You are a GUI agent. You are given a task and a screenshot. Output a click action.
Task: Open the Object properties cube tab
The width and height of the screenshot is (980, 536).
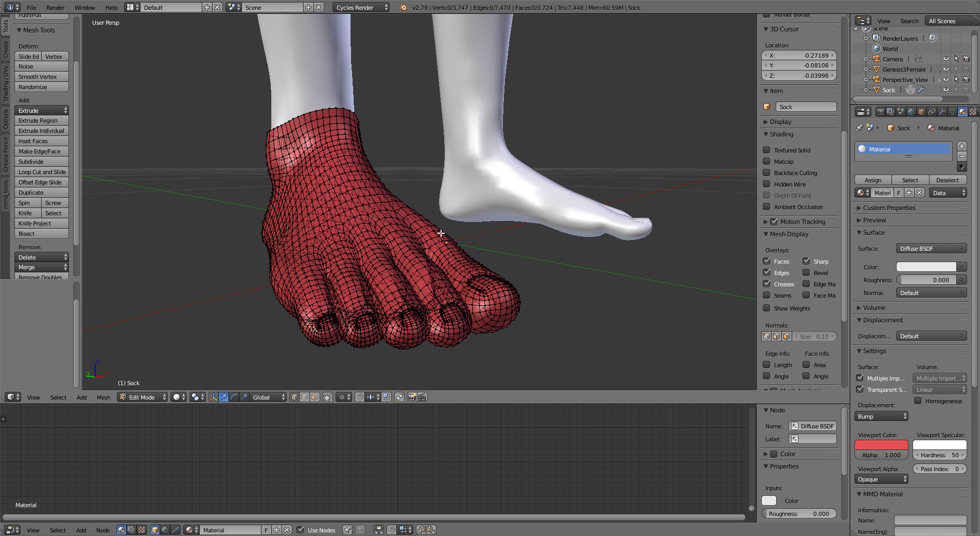click(921, 112)
